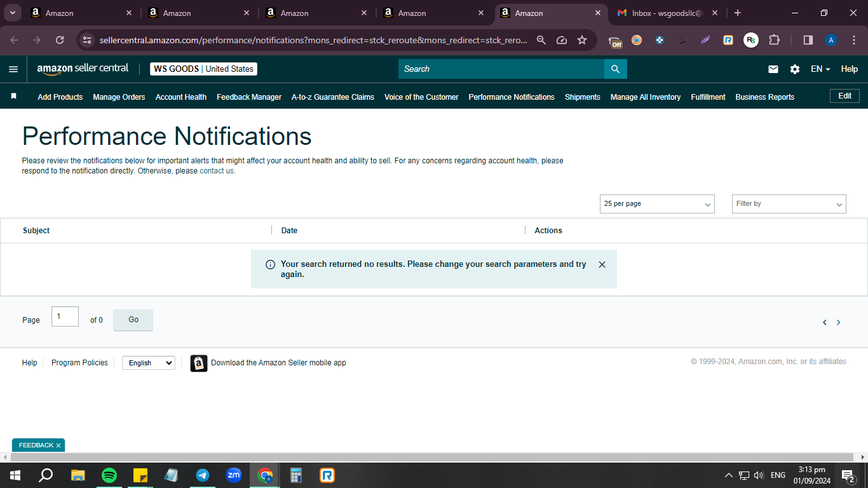Open Fulfillment menu item
This screenshot has height=488, width=868.
point(708,97)
